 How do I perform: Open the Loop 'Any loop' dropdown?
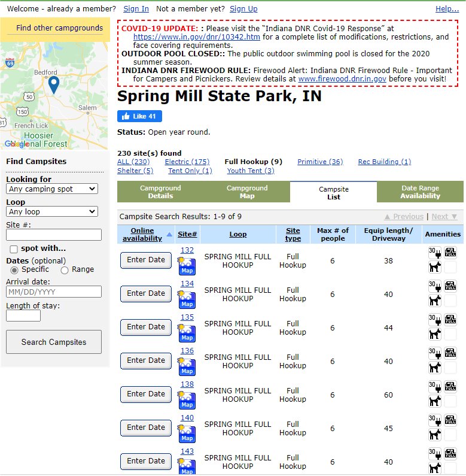tap(52, 211)
